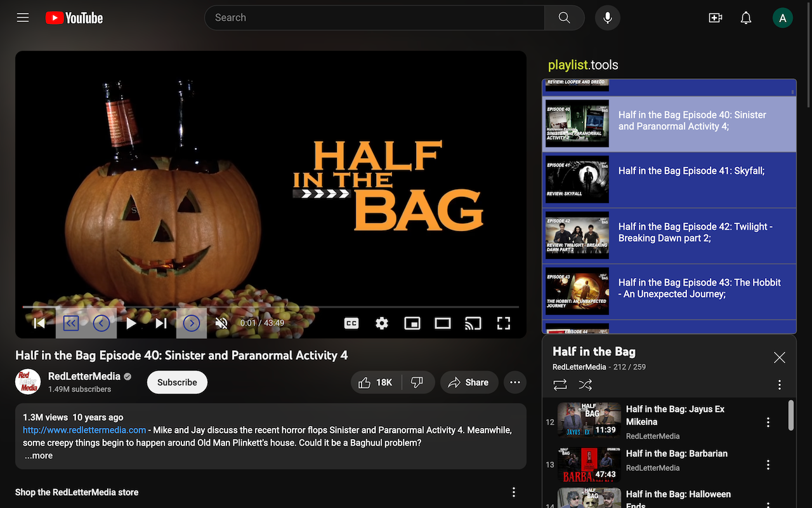Open options menu for Barbarian playlist item
This screenshot has width=812, height=508.
[768, 465]
